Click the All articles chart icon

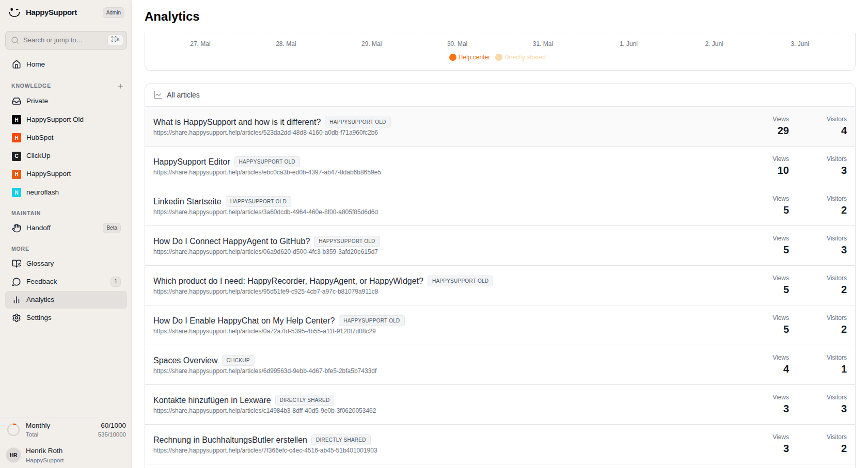click(158, 95)
